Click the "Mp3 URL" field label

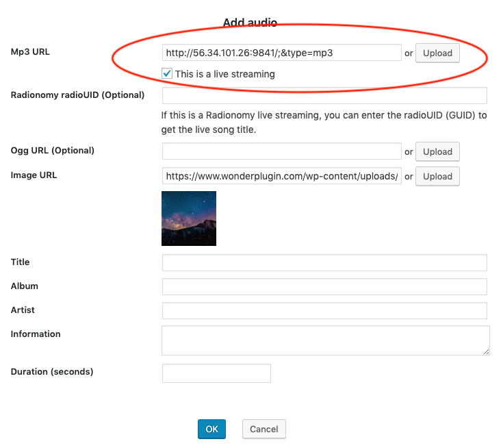(30, 53)
